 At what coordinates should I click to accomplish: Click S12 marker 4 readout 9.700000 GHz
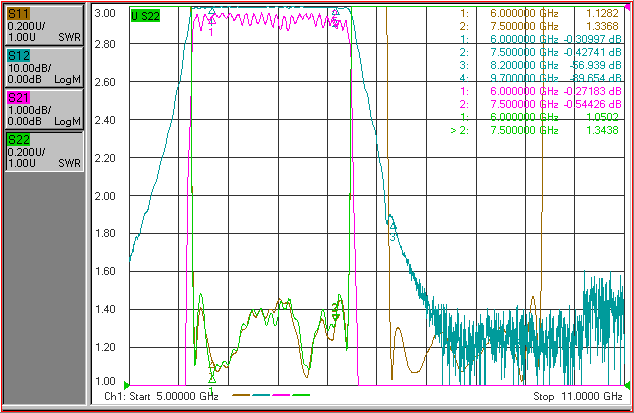tap(524, 78)
